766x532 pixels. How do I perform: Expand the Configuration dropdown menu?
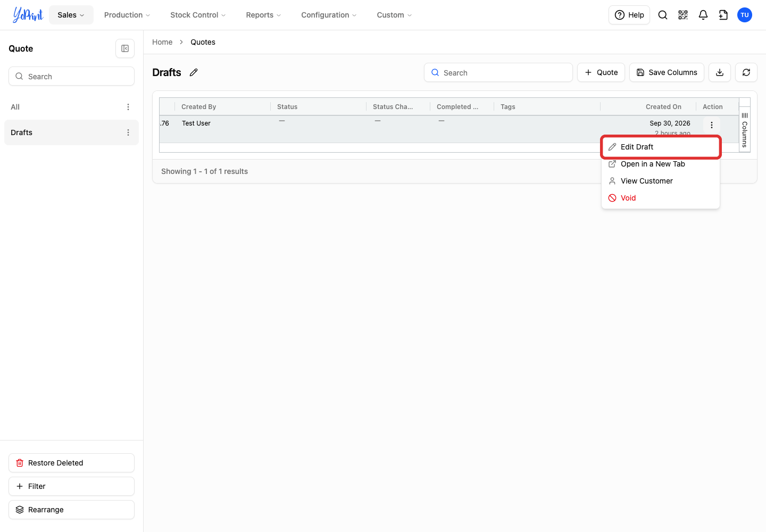(x=329, y=15)
